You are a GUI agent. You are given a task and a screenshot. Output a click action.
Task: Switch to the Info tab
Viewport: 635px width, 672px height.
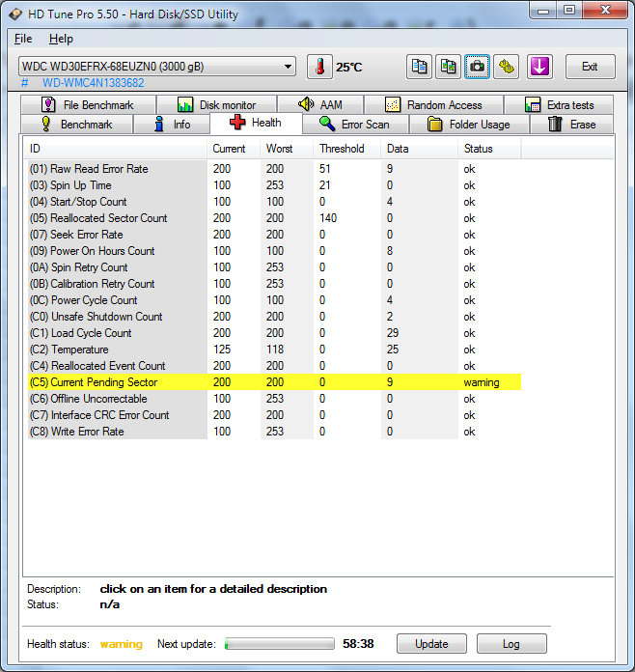pyautogui.click(x=172, y=125)
